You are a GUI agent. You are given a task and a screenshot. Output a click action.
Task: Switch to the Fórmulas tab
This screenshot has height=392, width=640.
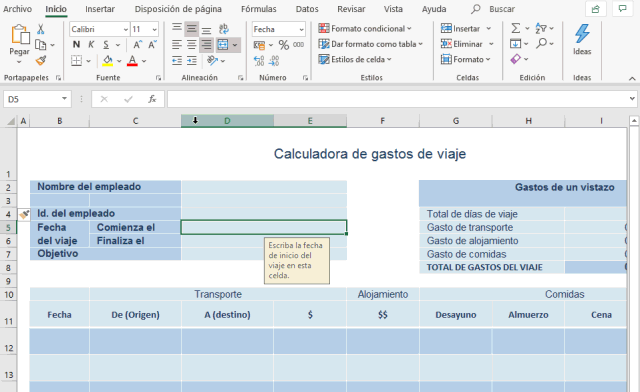click(258, 9)
